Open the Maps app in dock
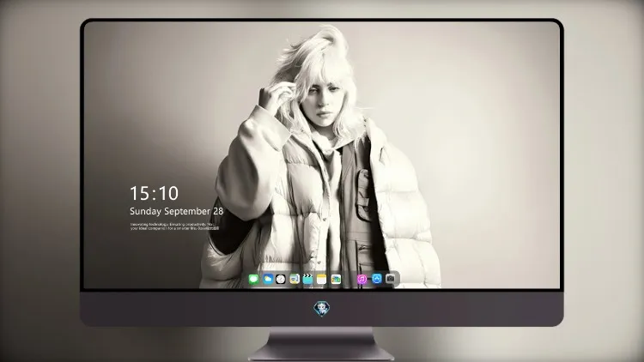Viewport: 644px width, 362px height. [295, 279]
